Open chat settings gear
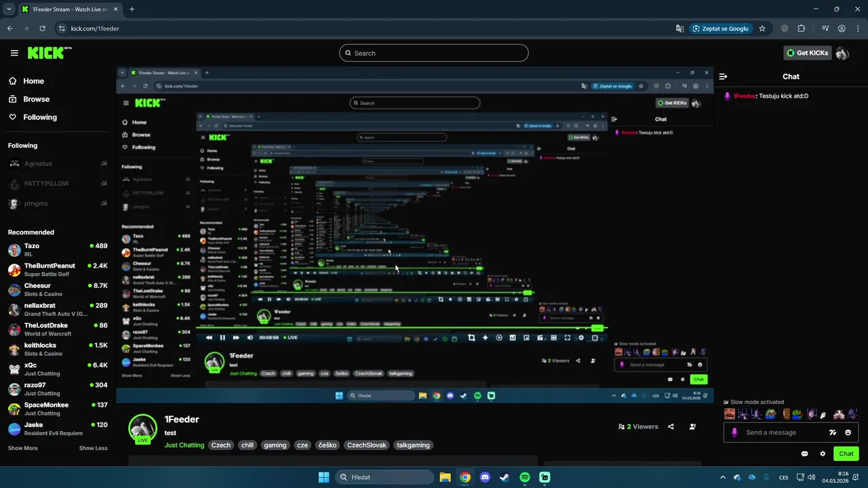This screenshot has height=488, width=868. click(x=823, y=454)
